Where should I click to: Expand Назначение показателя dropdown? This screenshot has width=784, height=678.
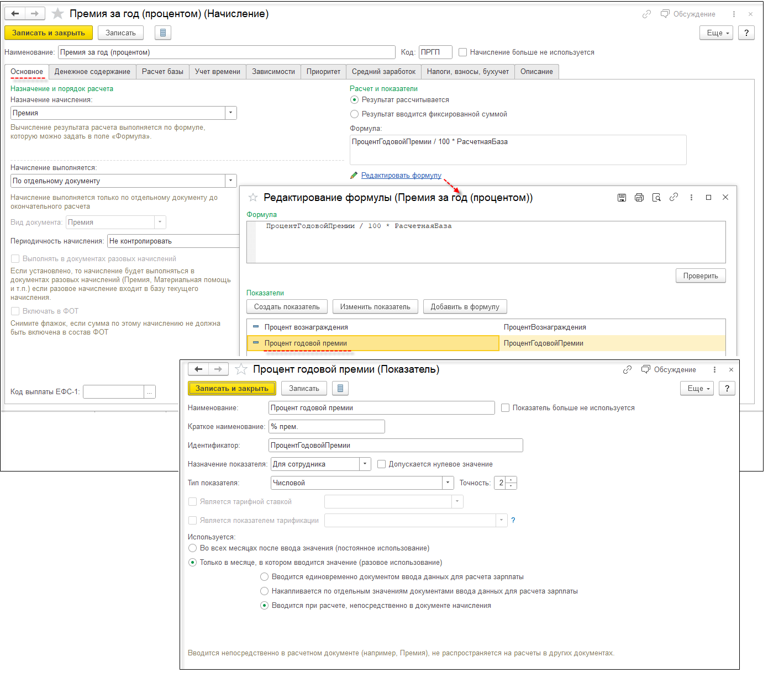point(365,464)
